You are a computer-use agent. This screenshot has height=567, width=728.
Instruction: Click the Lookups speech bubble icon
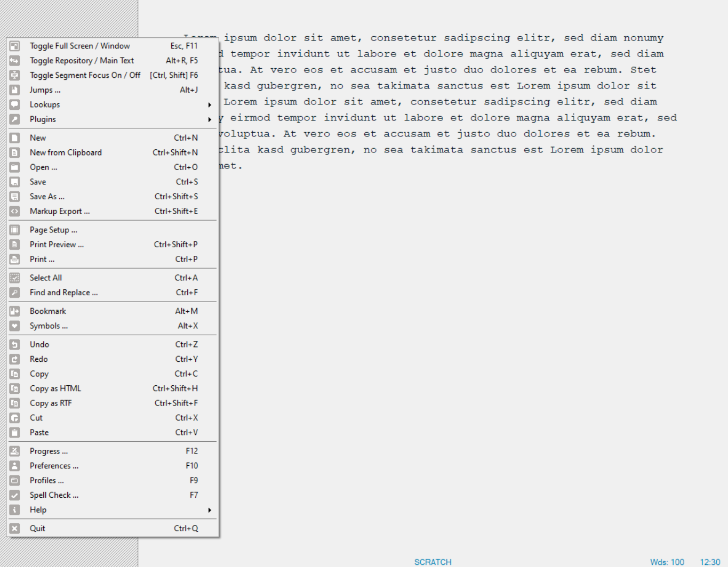[x=15, y=104]
